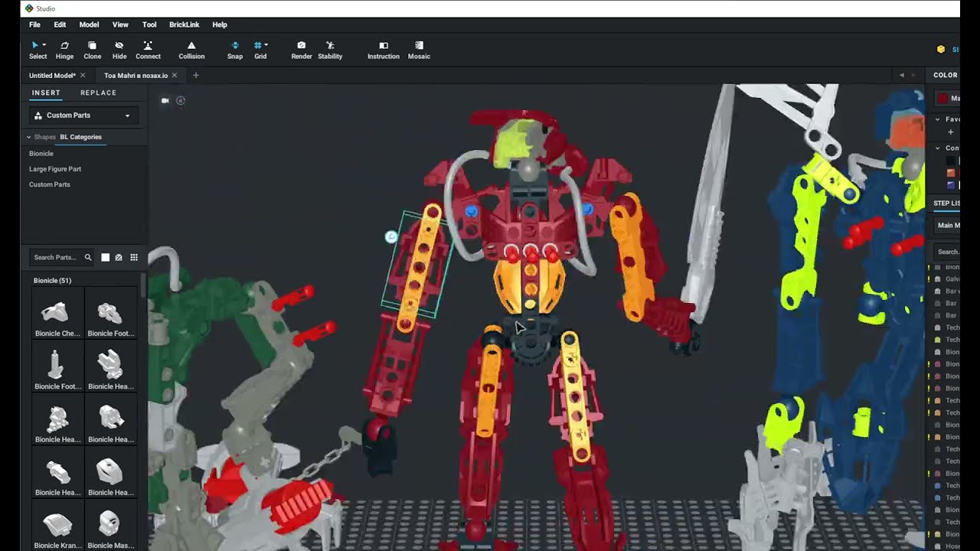Click the Select arrow tool
The width and height of the screenshot is (980, 551).
[x=34, y=45]
